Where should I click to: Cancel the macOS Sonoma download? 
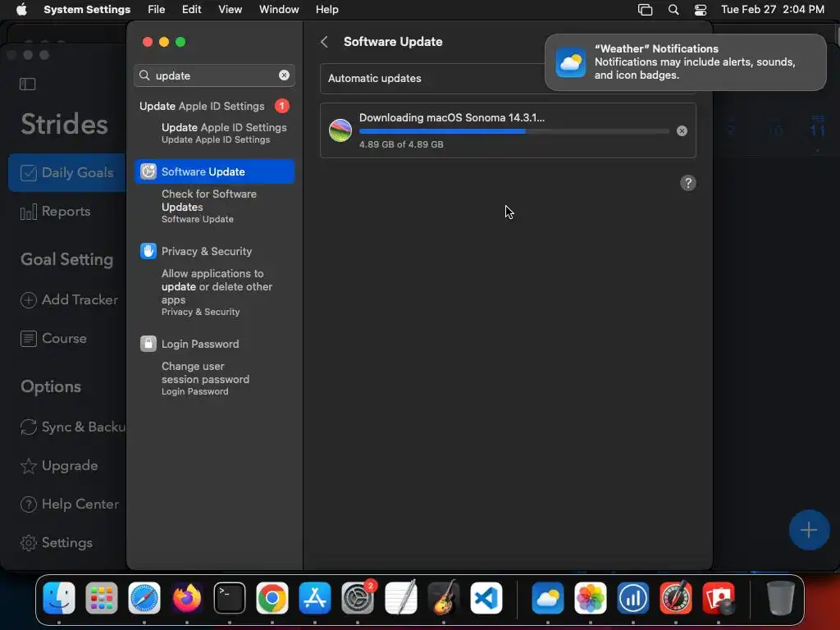682,130
